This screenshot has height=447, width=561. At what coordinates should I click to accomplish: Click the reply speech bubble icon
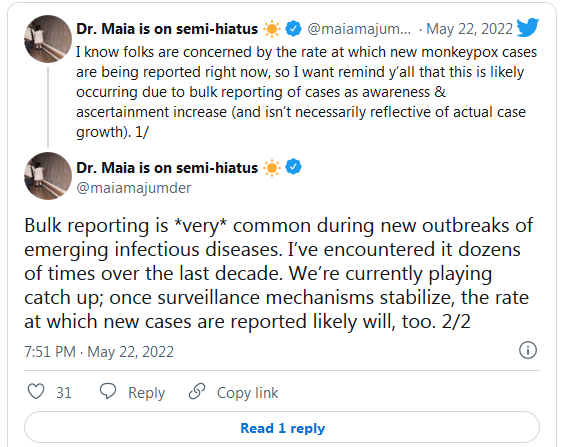[108, 391]
